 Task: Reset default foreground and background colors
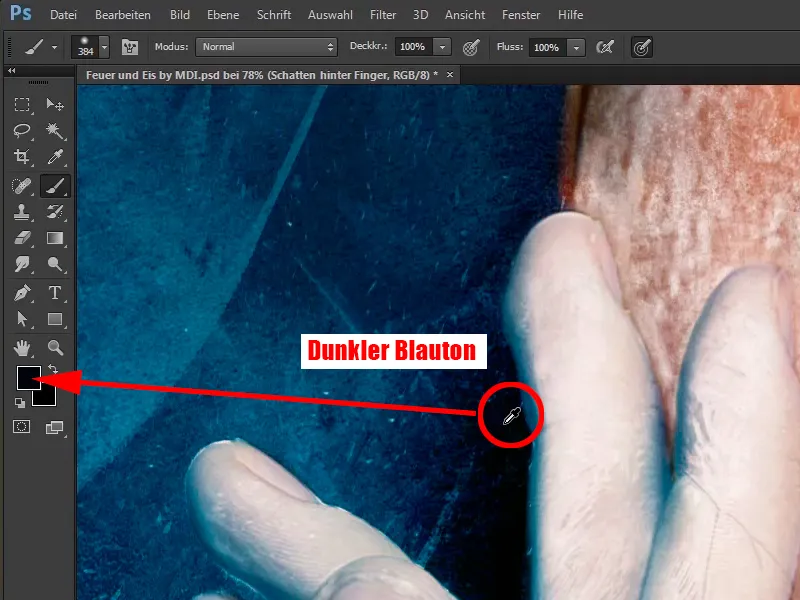20,403
